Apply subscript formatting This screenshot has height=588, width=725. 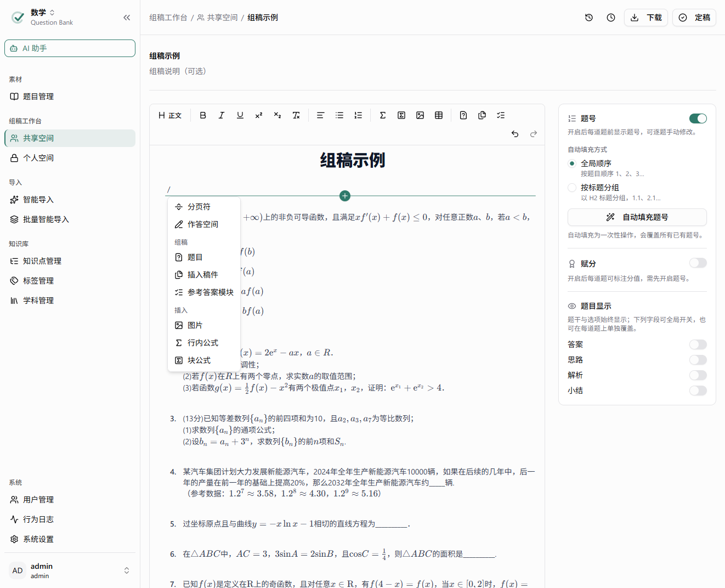click(x=277, y=115)
